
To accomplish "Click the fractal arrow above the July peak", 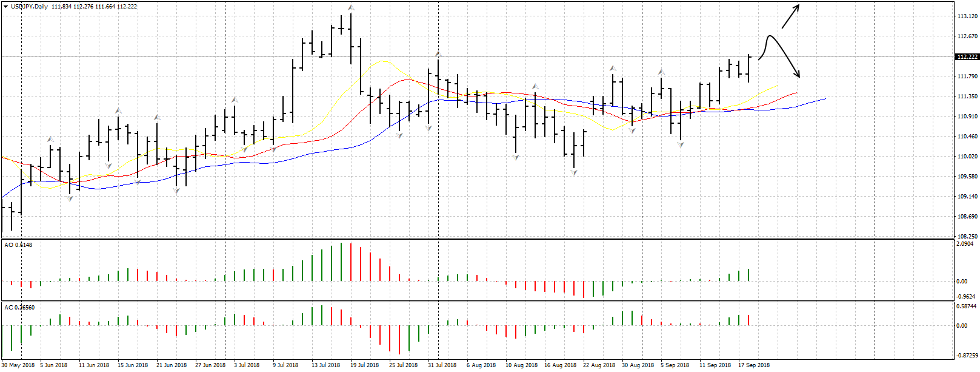I will click(350, 8).
